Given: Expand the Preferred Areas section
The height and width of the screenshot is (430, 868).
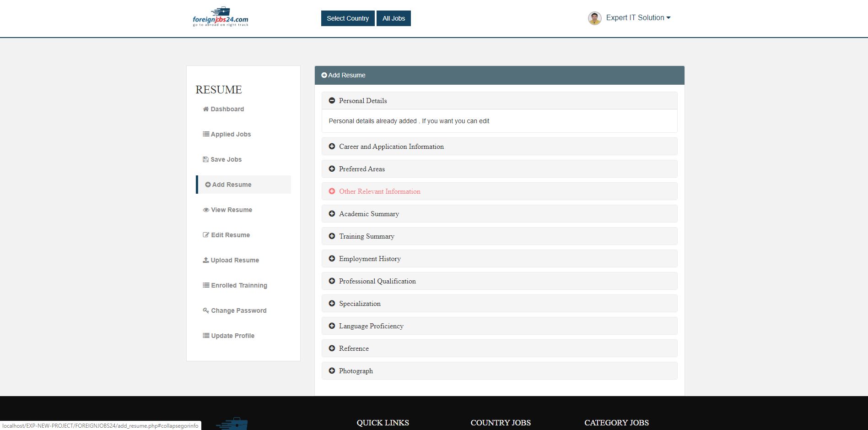Looking at the screenshot, I should click(x=500, y=169).
